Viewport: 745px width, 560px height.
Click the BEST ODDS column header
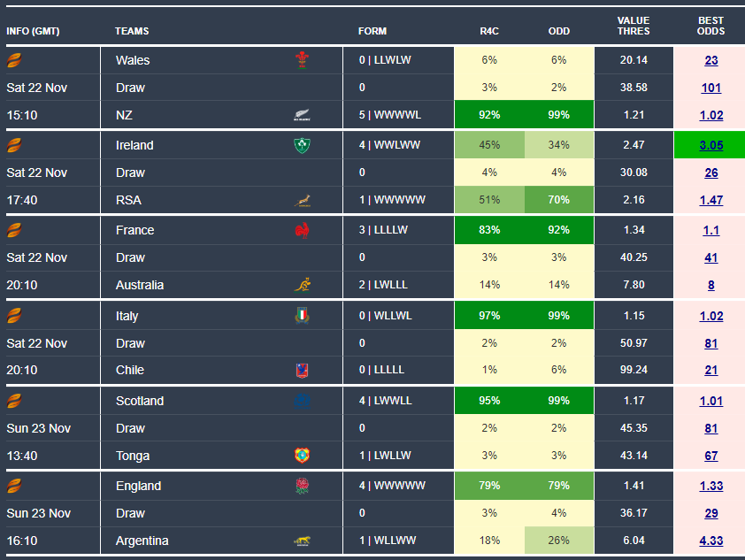[710, 26]
